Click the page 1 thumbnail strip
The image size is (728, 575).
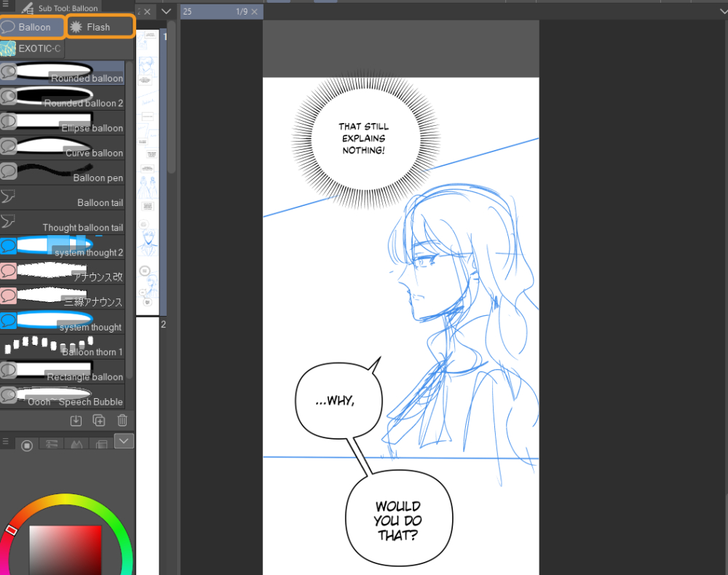[x=151, y=167]
